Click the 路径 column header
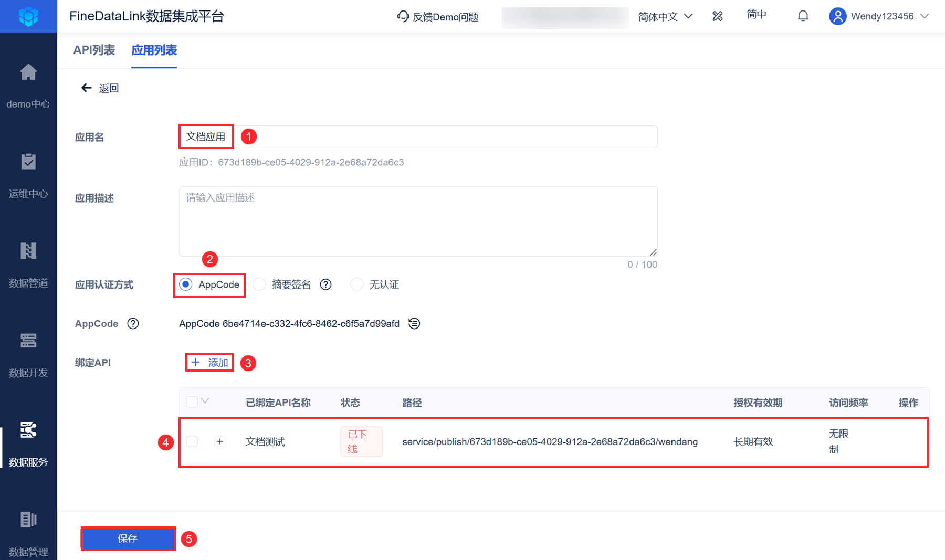 point(412,403)
